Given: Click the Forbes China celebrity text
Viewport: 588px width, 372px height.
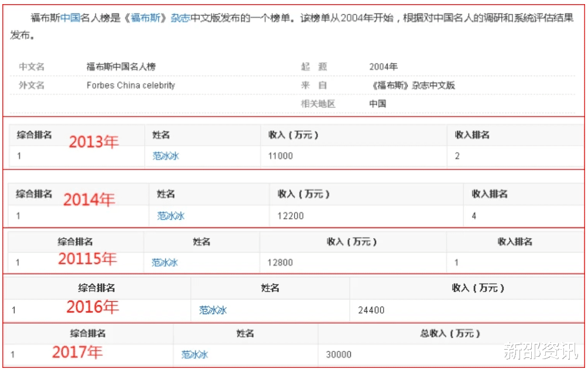Looking at the screenshot, I should pos(131,85).
